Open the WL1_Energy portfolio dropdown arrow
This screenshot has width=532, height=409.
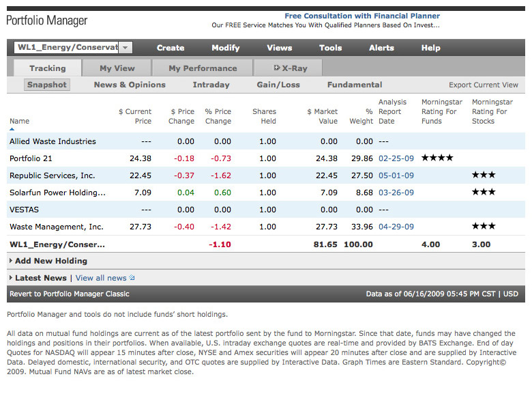click(125, 48)
